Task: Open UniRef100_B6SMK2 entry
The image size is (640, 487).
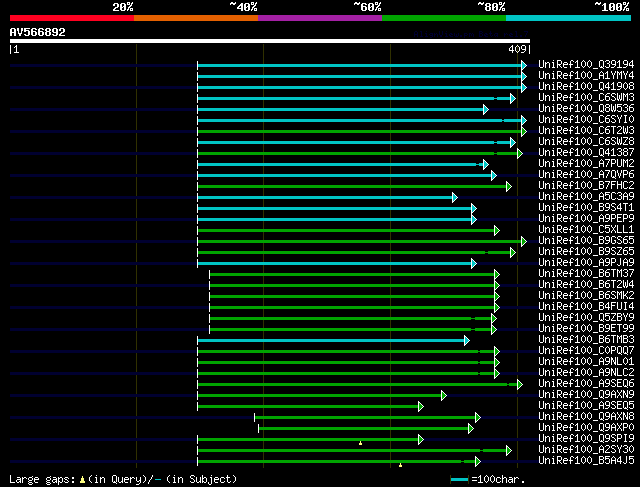Action: [x=586, y=296]
